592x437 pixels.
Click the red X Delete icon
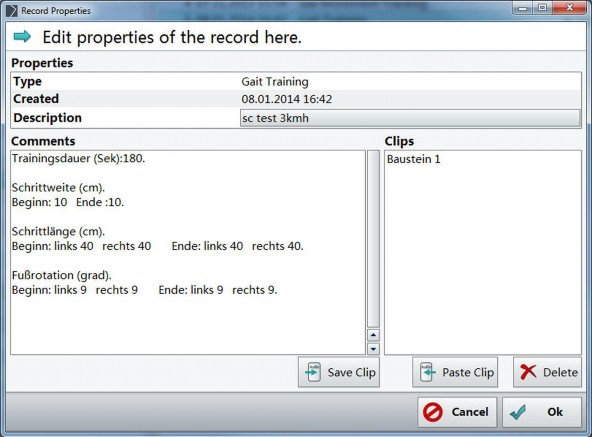pyautogui.click(x=528, y=372)
